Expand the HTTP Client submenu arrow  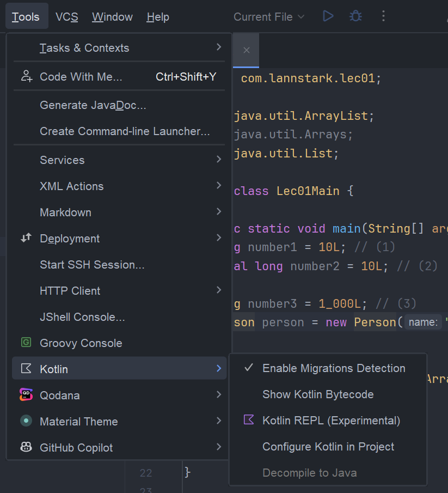pos(219,290)
